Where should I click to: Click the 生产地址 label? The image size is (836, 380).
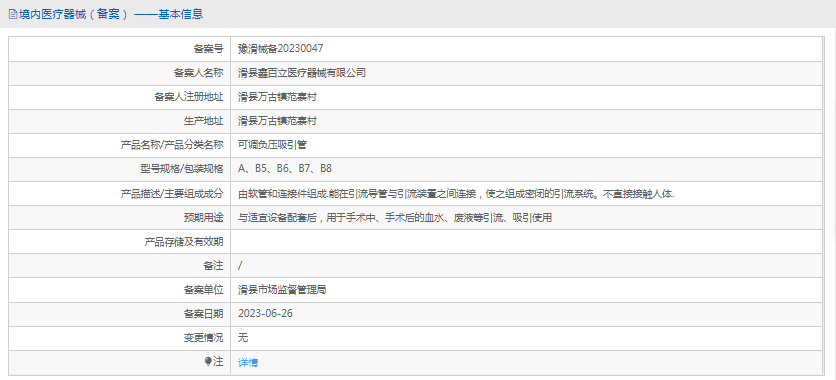(204, 121)
